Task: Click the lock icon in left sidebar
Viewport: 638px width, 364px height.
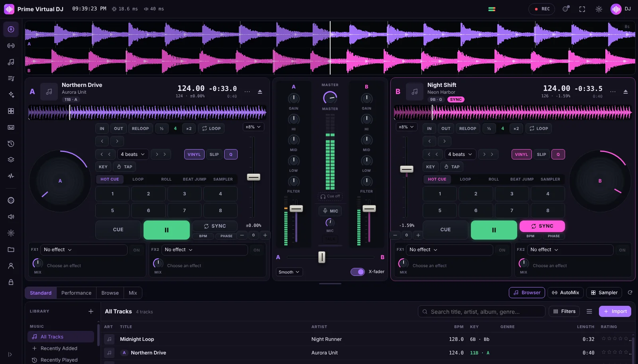Action: pos(11,282)
